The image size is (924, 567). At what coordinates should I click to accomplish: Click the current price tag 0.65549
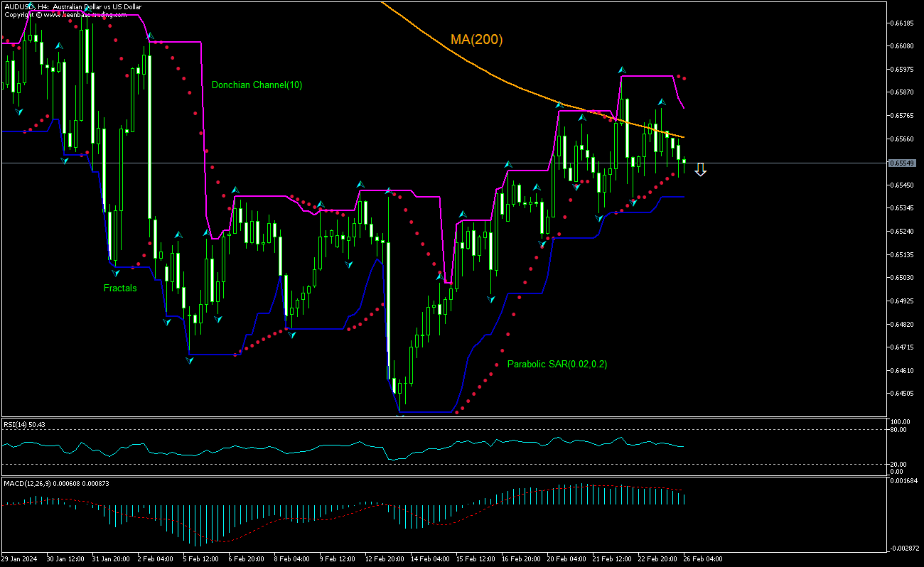click(x=903, y=163)
